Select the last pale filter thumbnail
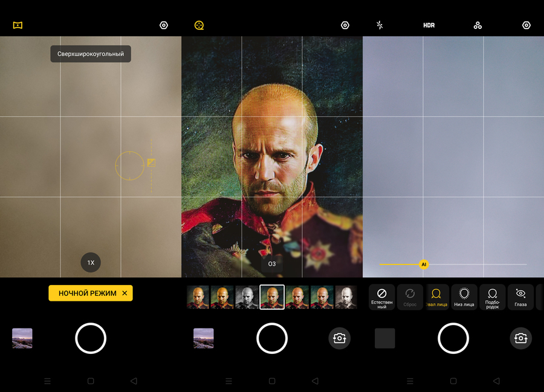Viewport: 544px width, 392px height. click(x=346, y=297)
